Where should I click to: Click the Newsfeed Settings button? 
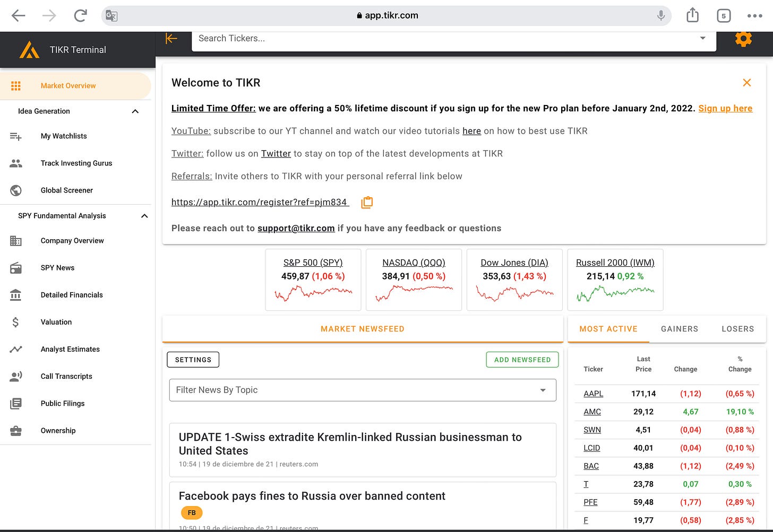(x=193, y=360)
